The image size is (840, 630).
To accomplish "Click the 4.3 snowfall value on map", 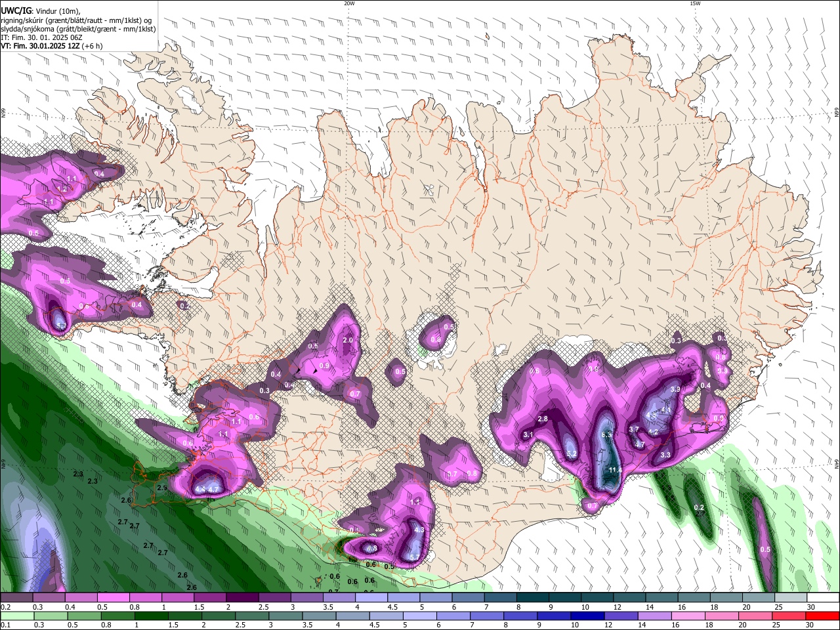I will (x=420, y=529).
